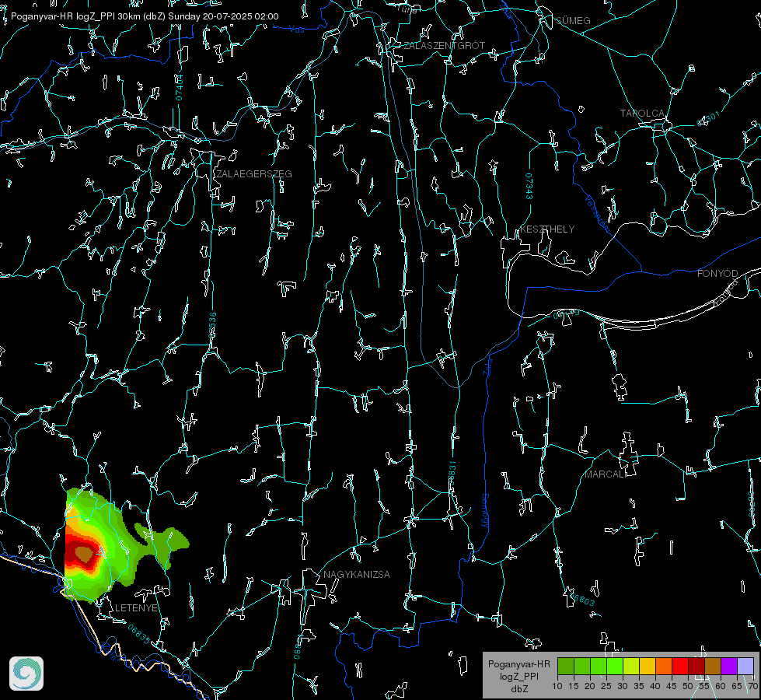The image size is (761, 700).
Task: Click the Poganyvar-HR logZ_PPI title text
Action: [145, 16]
